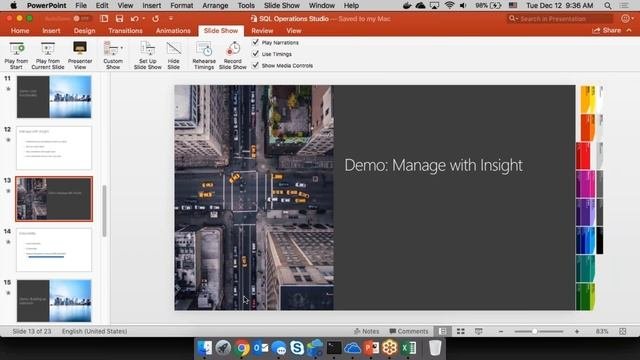This screenshot has width=640, height=360.
Task: Click the Share button
Action: 607,31
